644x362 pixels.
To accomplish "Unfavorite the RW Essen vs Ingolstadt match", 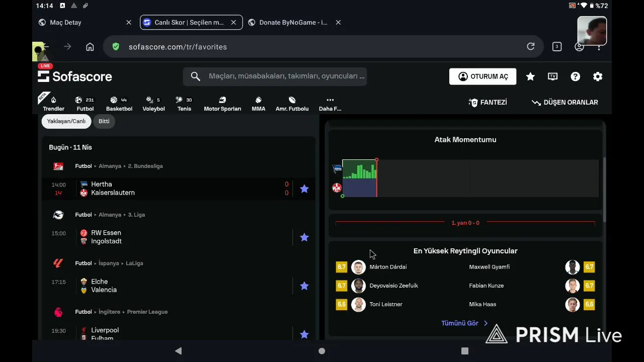I will 304,237.
